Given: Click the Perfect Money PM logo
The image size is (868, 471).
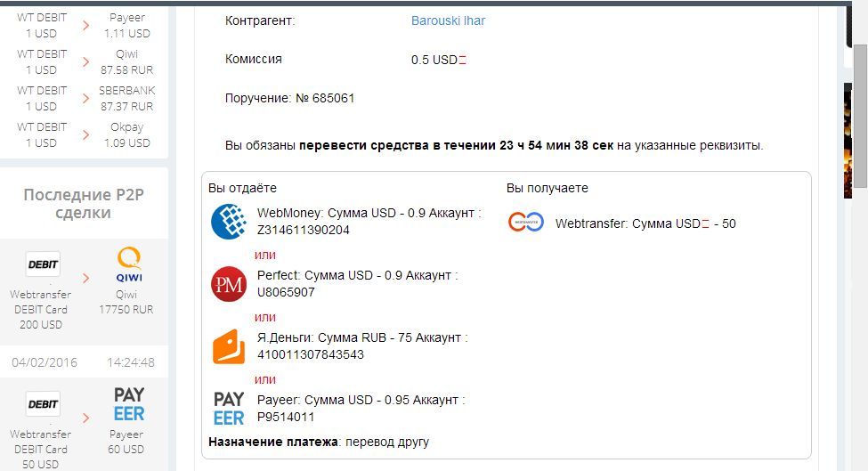Looking at the screenshot, I should [228, 285].
